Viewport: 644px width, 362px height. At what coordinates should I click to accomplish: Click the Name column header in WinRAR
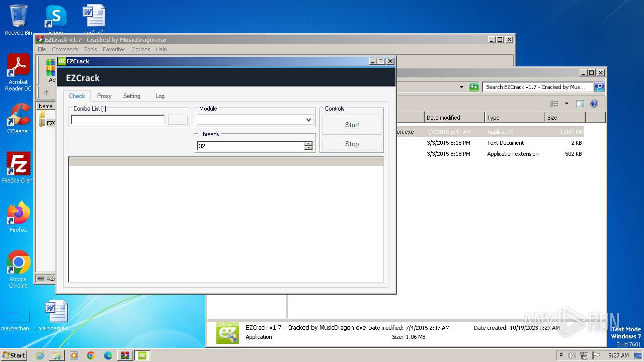(x=46, y=106)
